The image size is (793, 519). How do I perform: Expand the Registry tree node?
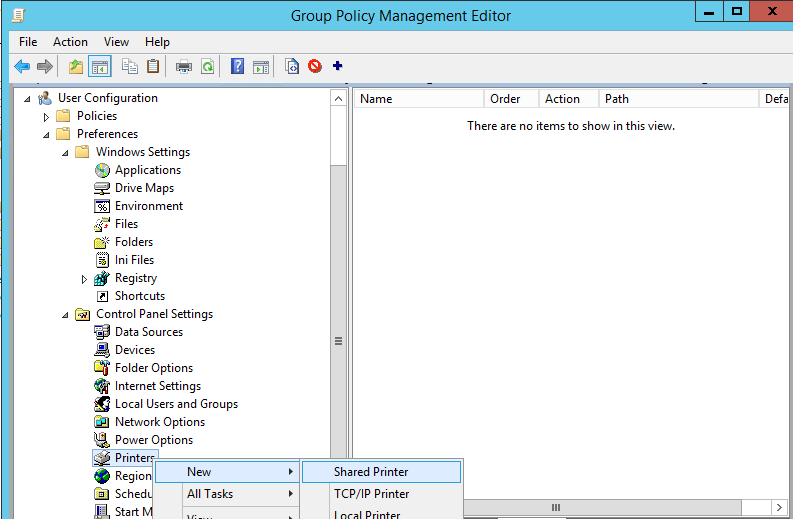click(x=84, y=279)
